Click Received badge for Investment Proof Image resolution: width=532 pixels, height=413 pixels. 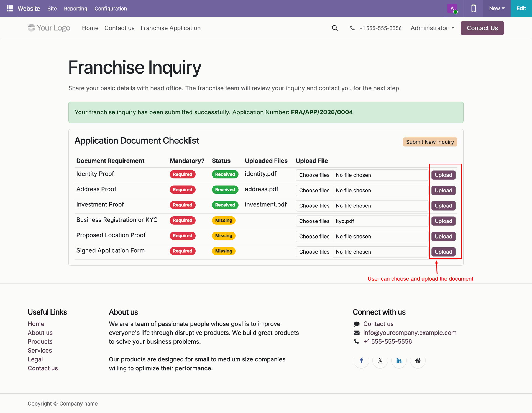tap(225, 205)
